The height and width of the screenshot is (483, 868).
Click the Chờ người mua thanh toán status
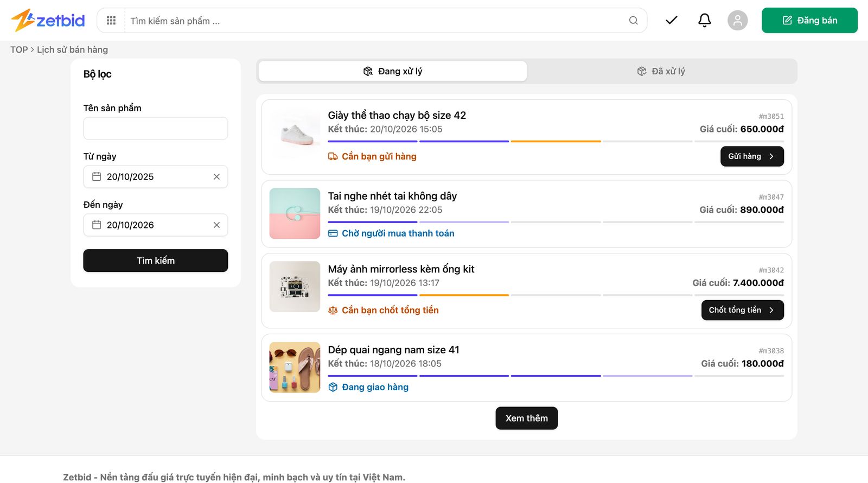coord(392,233)
